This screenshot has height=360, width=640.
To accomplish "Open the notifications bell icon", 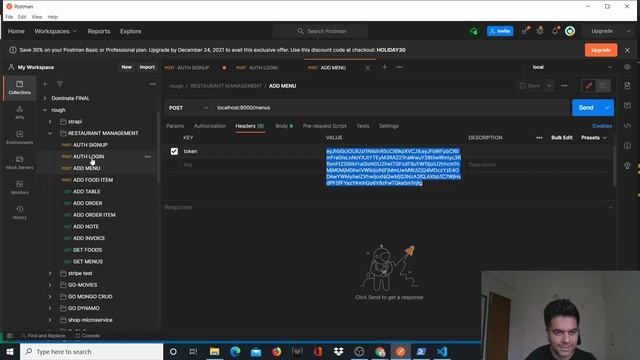I will click(x=555, y=31).
